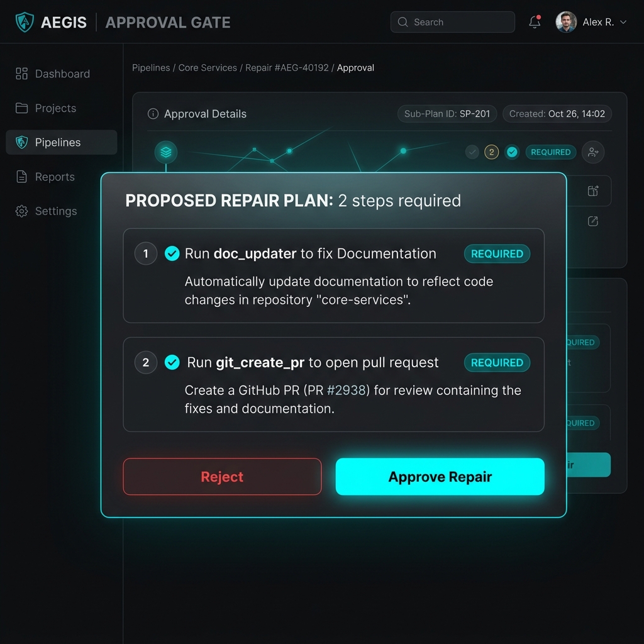The width and height of the screenshot is (644, 644).
Task: Click the stacked layers node icon
Action: [x=166, y=152]
